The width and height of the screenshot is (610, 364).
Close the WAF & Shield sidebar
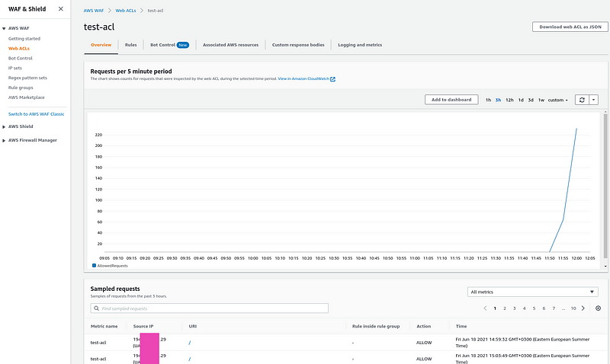61,8
